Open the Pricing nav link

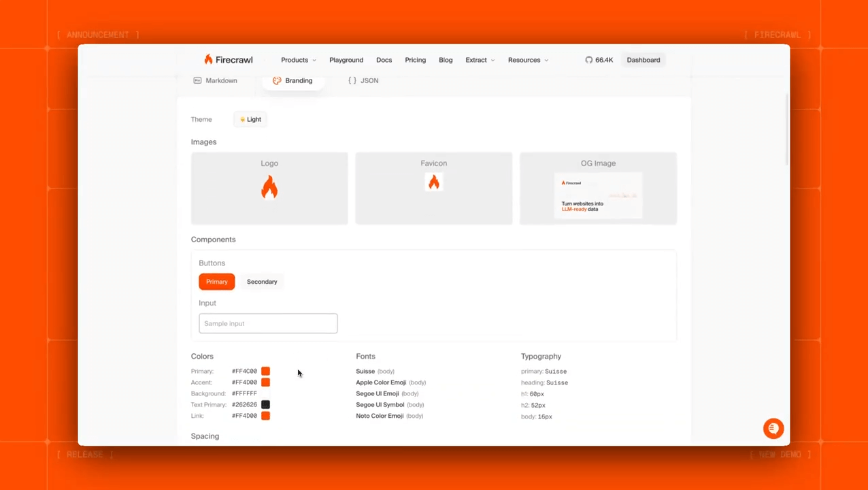[x=415, y=60]
